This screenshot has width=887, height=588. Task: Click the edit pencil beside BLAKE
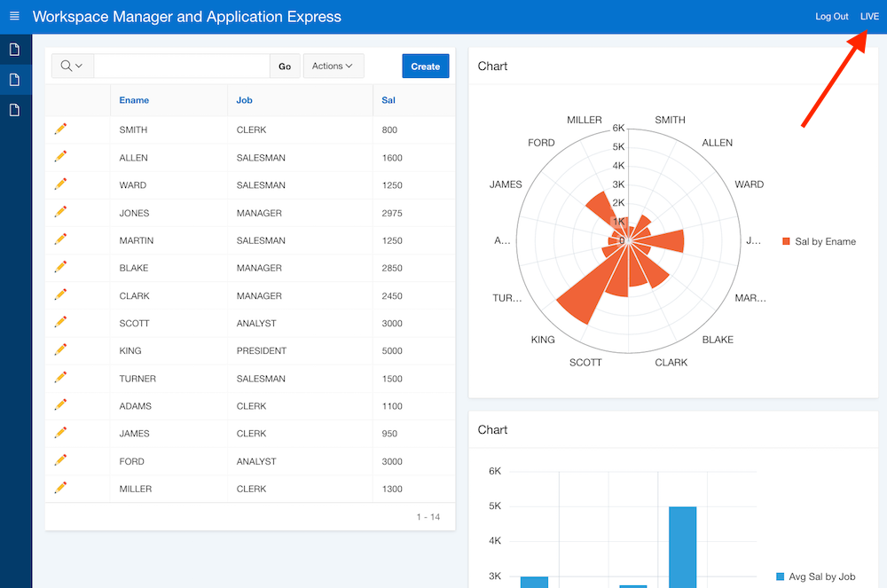60,268
